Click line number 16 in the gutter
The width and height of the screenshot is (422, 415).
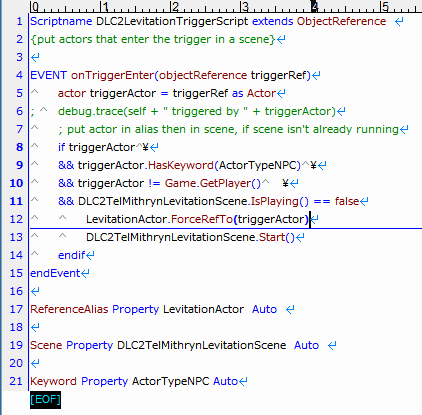(x=16, y=291)
